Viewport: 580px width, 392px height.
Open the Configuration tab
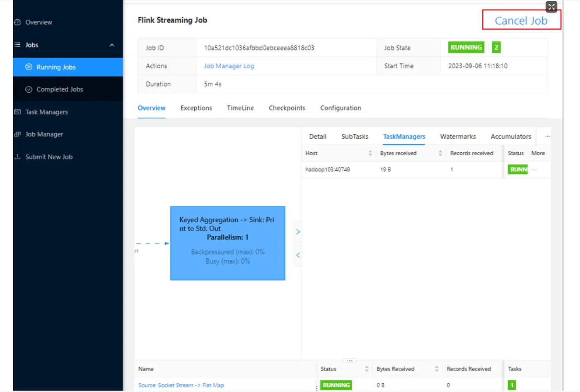tap(341, 108)
